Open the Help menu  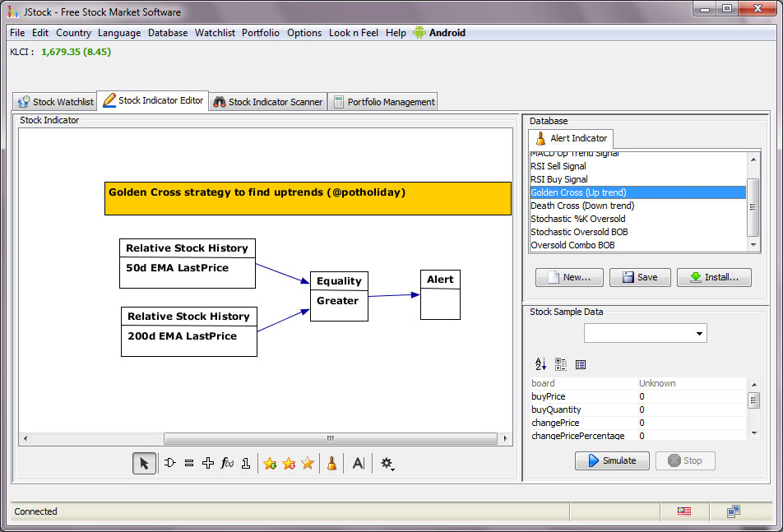click(396, 33)
